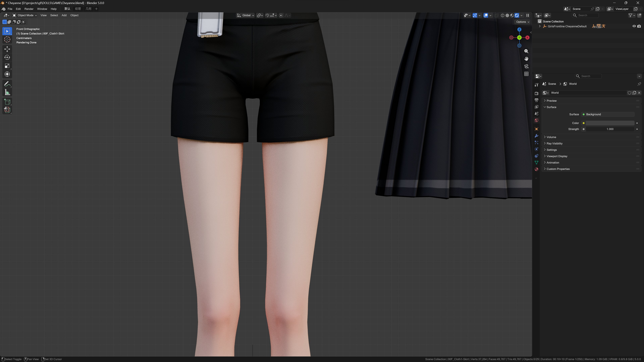Click the Strength value field
Viewport: 644px width, 362px height.
click(x=610, y=129)
